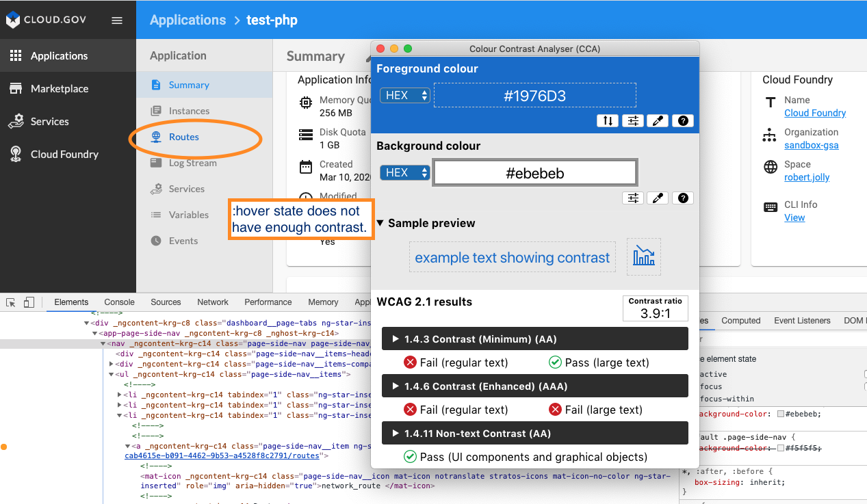Open the Cloud Foundry name link
The height and width of the screenshot is (504, 867).
tap(815, 114)
